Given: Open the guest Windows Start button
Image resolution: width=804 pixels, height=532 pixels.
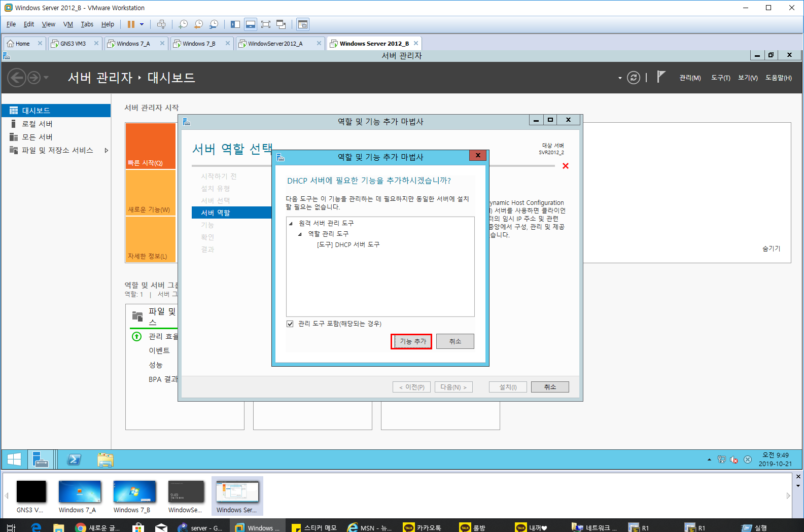Looking at the screenshot, I should click(x=14, y=459).
